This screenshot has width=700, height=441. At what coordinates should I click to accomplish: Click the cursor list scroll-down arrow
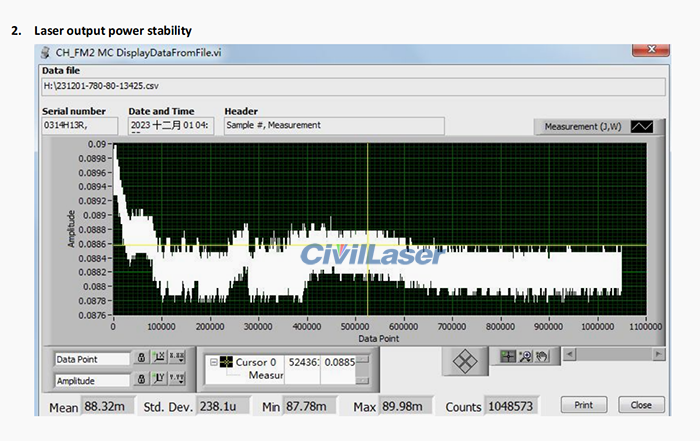[x=363, y=380]
